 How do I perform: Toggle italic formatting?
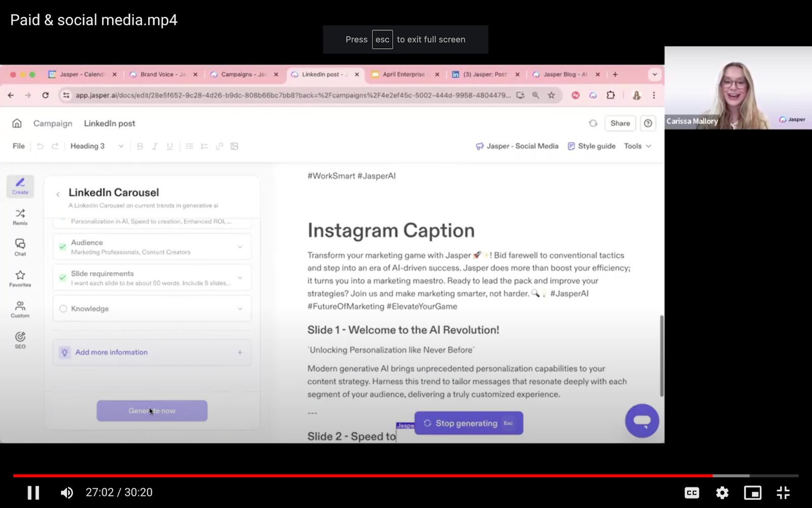(x=155, y=146)
